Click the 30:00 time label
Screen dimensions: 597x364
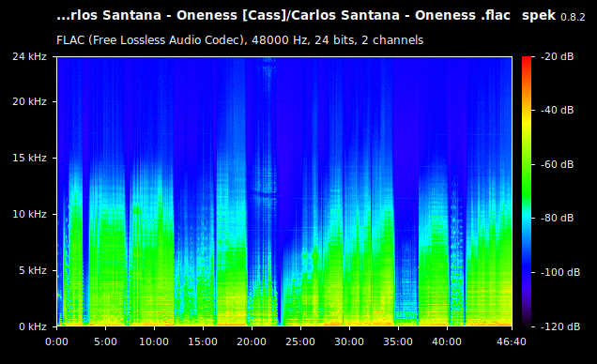click(x=349, y=341)
